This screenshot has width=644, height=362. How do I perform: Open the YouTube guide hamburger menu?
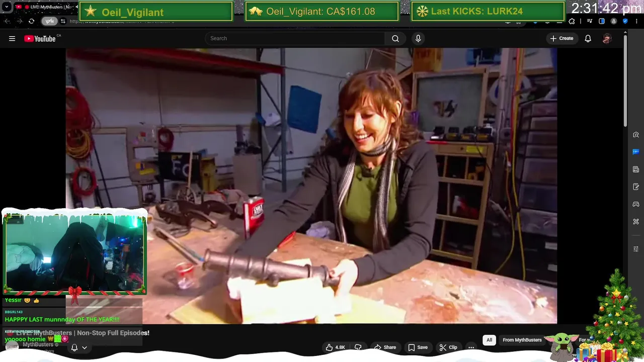12,38
